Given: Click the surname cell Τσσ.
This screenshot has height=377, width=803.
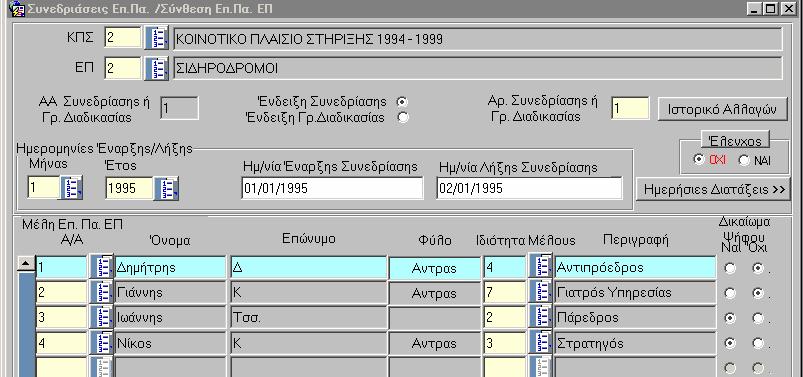Looking at the screenshot, I should (x=308, y=317).
